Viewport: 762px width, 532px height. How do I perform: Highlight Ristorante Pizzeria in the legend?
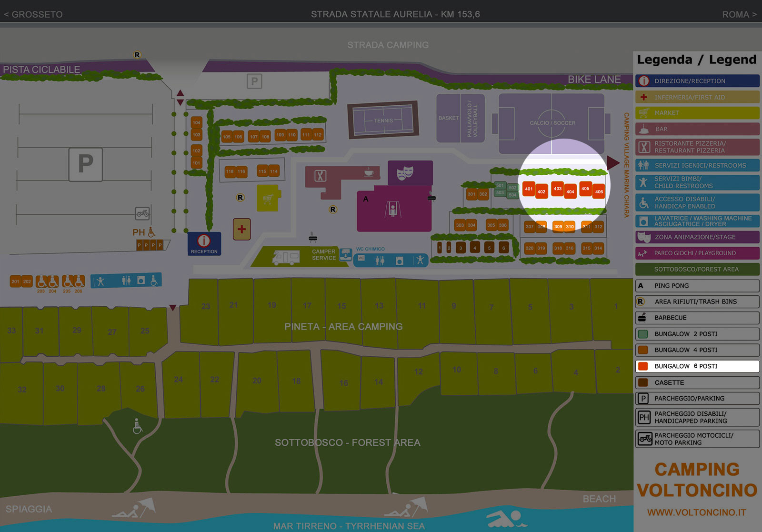pos(697,147)
